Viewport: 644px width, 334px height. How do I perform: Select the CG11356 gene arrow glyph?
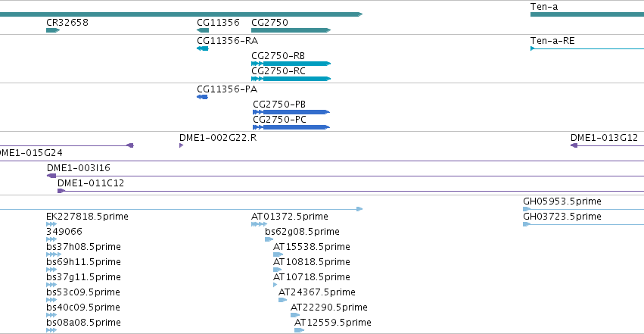[203, 30]
